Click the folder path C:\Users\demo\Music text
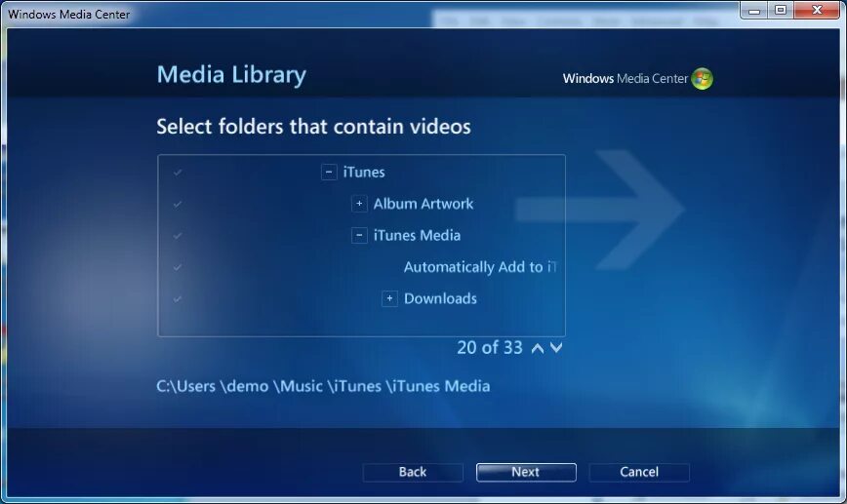The width and height of the screenshot is (847, 504). pos(323,386)
